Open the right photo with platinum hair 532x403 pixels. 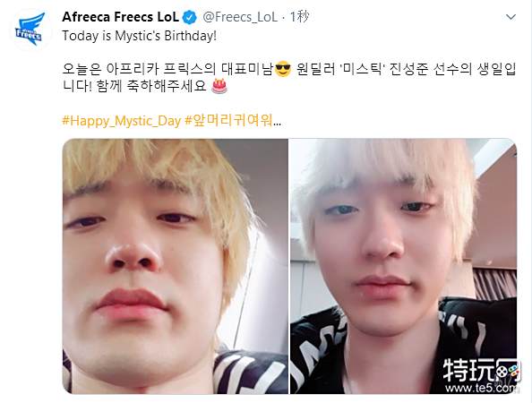tap(403, 266)
